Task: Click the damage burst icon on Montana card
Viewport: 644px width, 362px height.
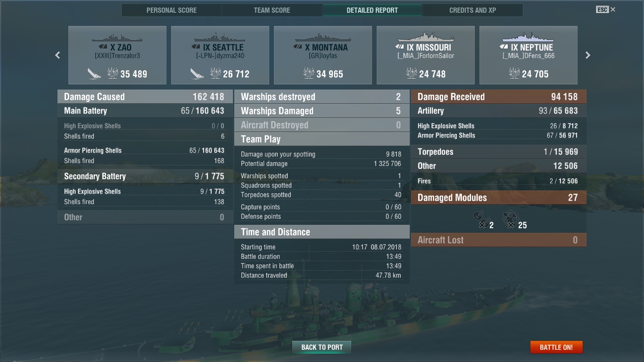Action: coord(309,73)
